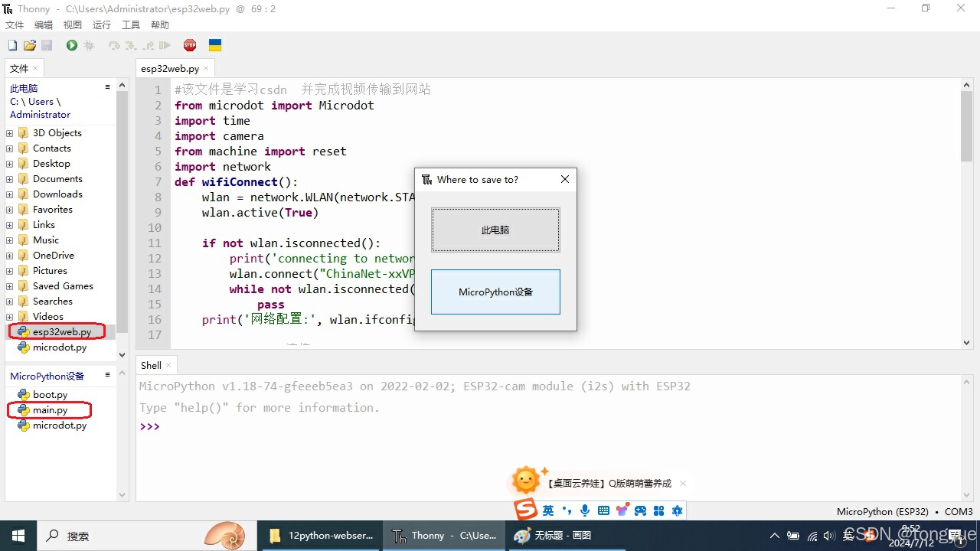Viewport: 980px width, 551px height.
Task: Select main.py on the MicroPython device
Action: [50, 410]
